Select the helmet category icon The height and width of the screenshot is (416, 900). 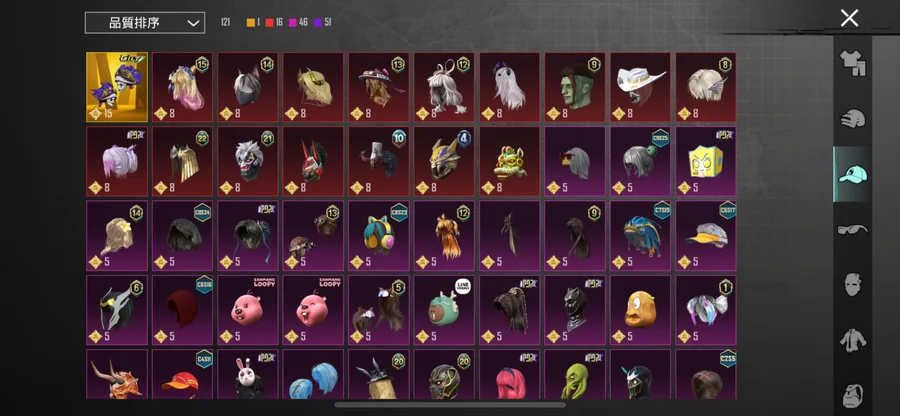coord(852,119)
